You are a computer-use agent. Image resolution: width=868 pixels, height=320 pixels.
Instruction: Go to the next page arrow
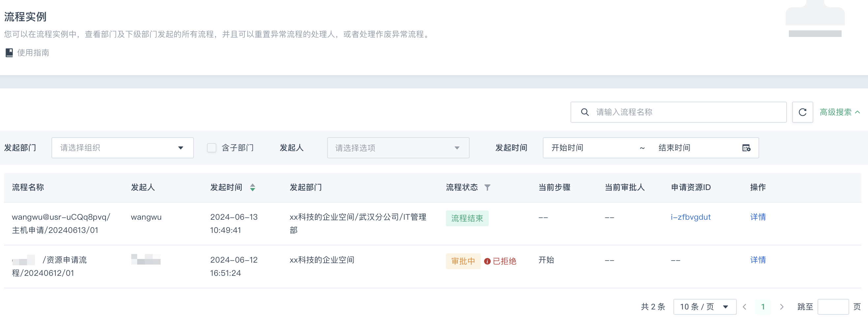781,307
